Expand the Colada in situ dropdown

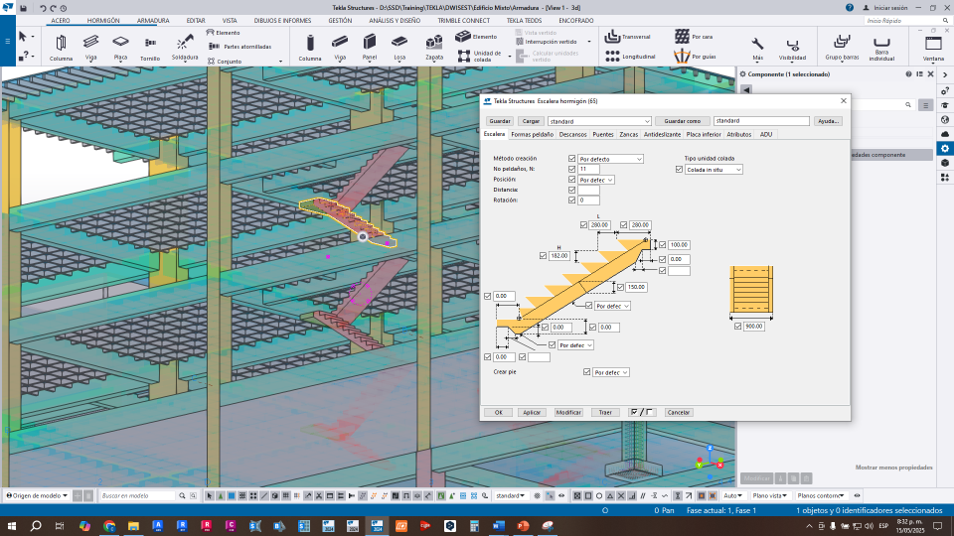713,170
